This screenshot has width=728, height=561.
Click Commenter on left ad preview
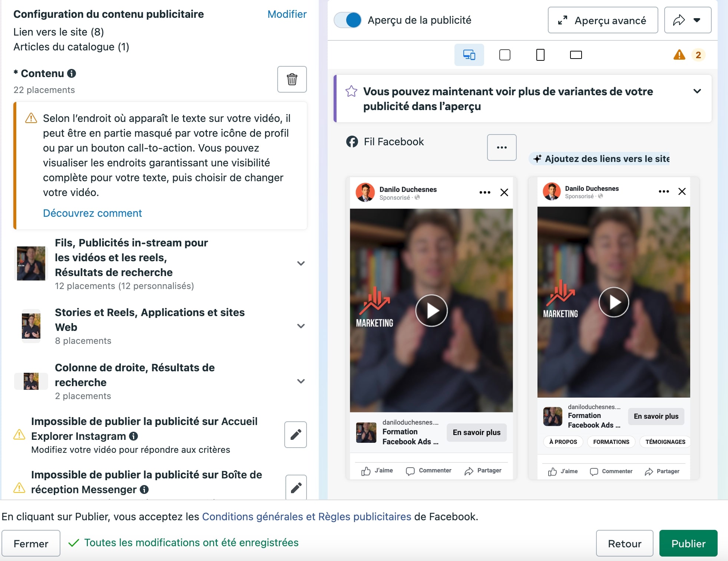(428, 471)
